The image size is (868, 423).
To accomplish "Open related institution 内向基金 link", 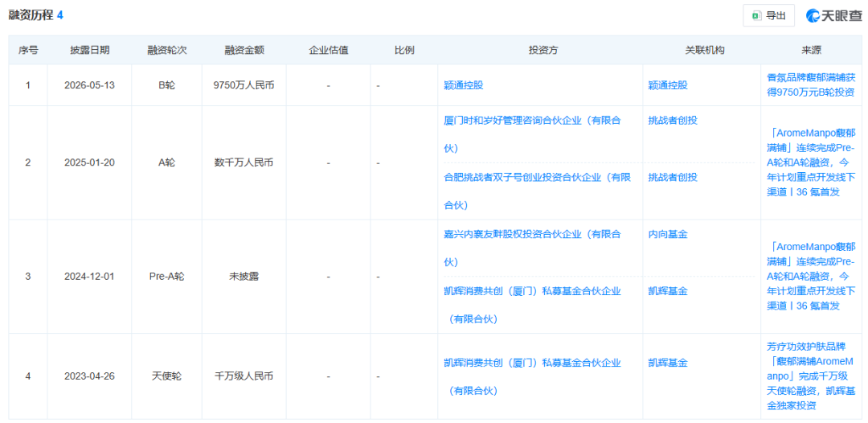I will tap(666, 234).
